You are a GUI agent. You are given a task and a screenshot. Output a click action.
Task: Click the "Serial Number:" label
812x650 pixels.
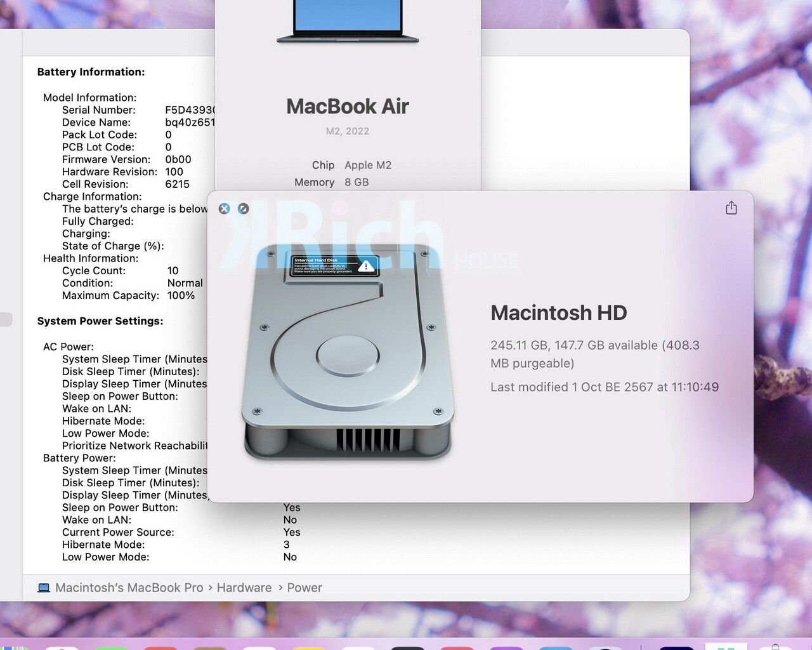pos(98,110)
